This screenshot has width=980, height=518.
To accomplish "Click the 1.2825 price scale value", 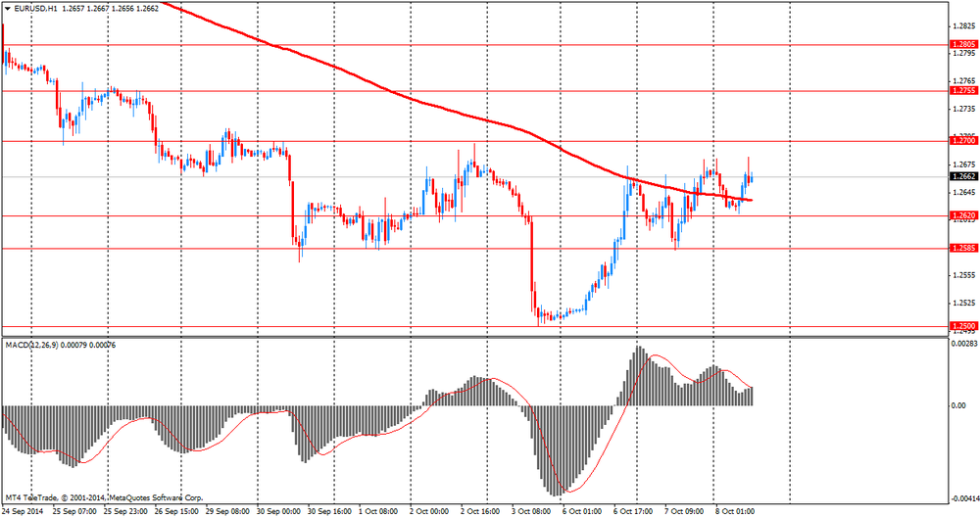I will click(x=964, y=26).
